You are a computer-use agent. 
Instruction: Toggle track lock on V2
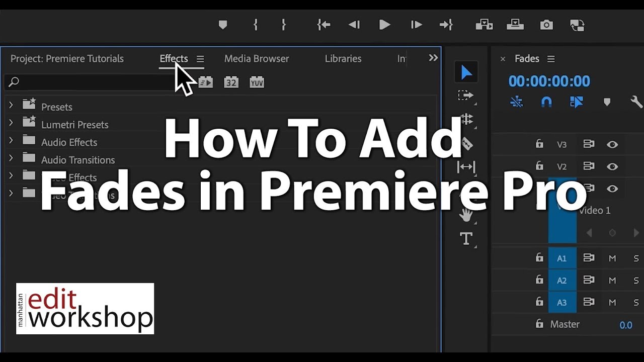[x=539, y=166]
